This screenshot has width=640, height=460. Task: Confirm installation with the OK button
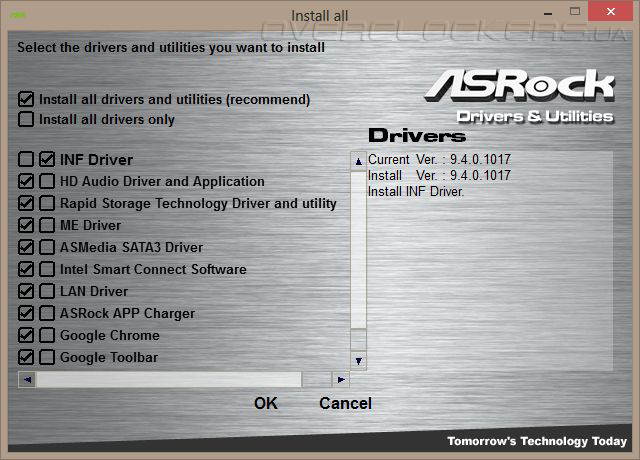click(266, 403)
